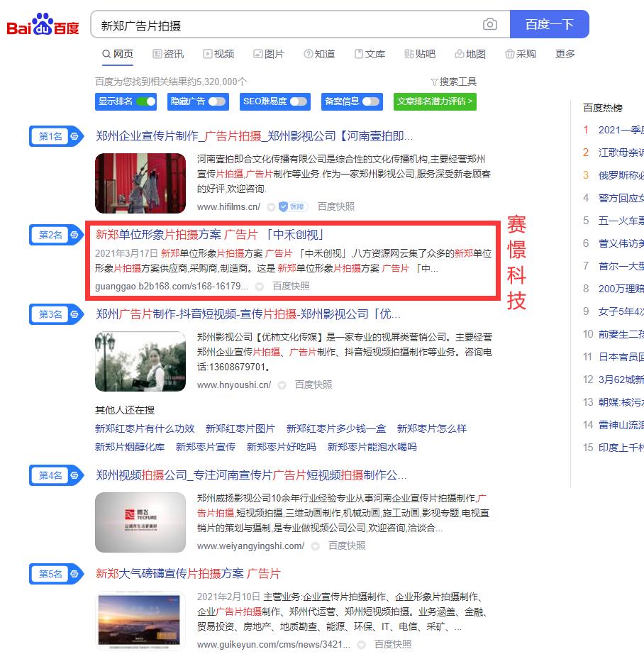
Task: Open thumbnail of the hifilms opera result
Action: [x=140, y=183]
